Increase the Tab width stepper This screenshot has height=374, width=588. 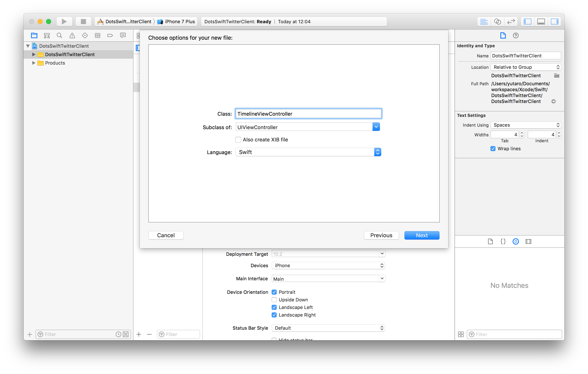[x=522, y=133]
